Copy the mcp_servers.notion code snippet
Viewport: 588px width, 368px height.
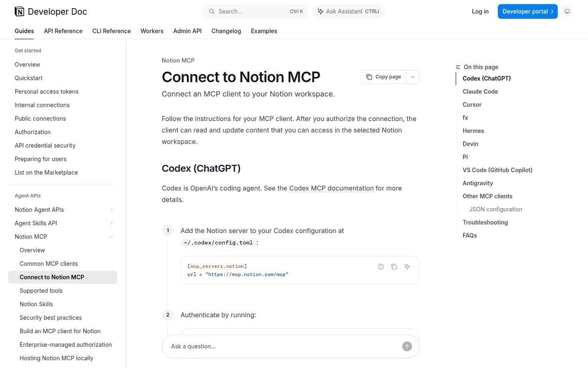(394, 267)
